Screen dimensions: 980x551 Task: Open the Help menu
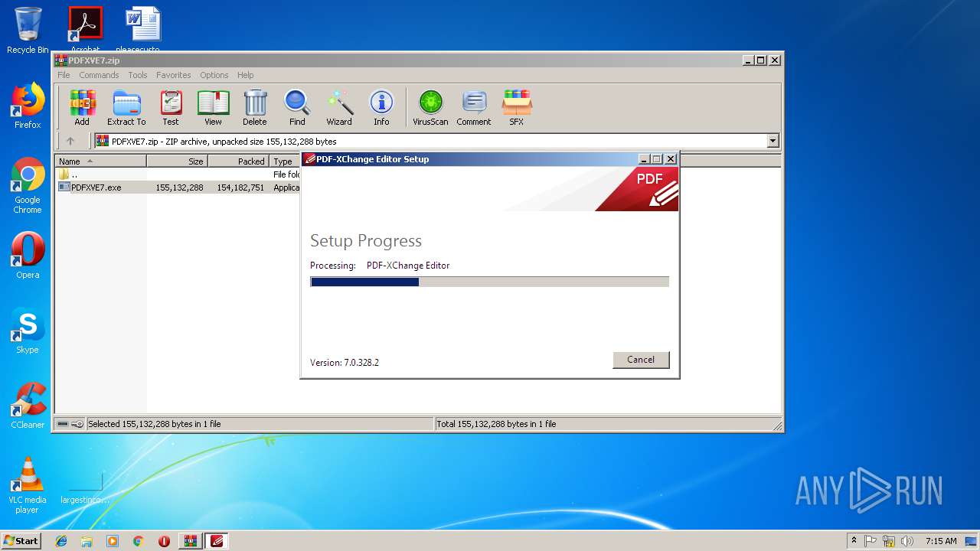pyautogui.click(x=245, y=75)
